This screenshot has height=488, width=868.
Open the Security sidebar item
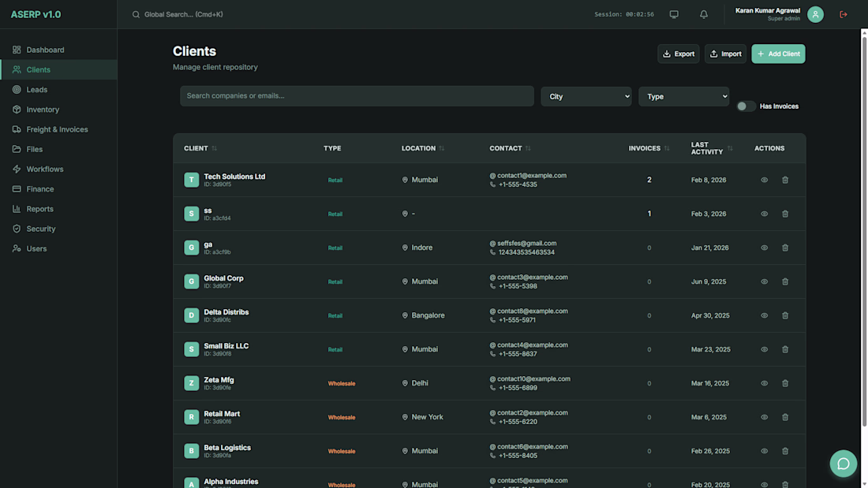[58, 229]
